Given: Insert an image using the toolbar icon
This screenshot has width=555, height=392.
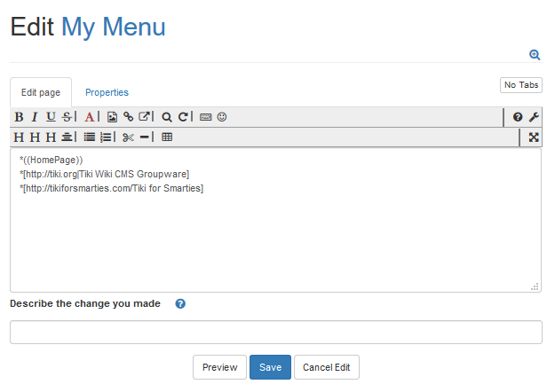Looking at the screenshot, I should click(112, 117).
